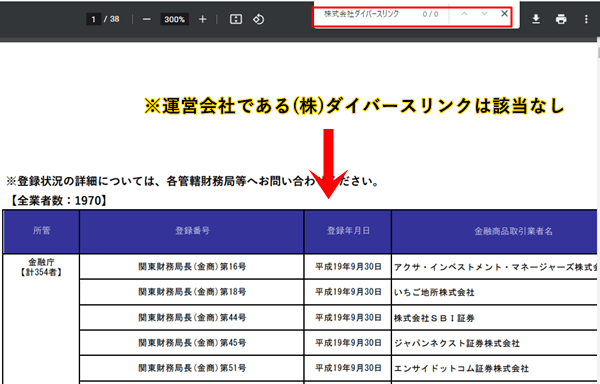
Task: Click the cell 関東財務局長(金商)第18号
Action: pos(192,292)
